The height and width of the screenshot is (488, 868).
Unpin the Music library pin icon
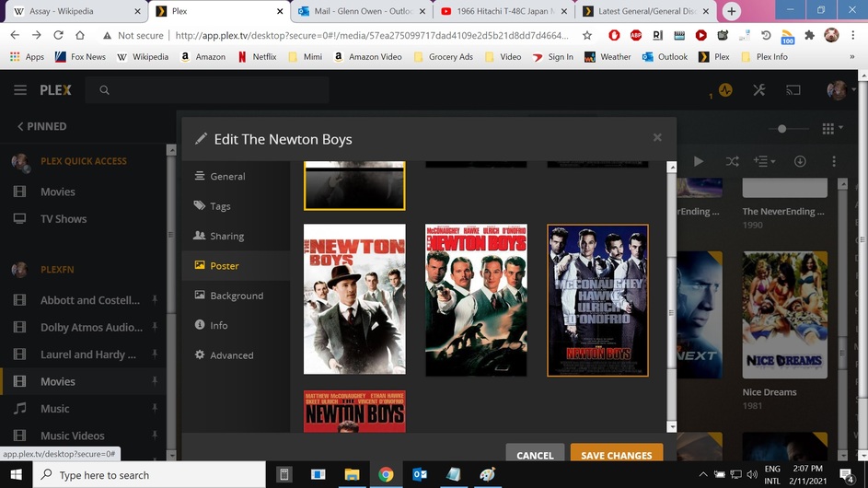point(155,408)
